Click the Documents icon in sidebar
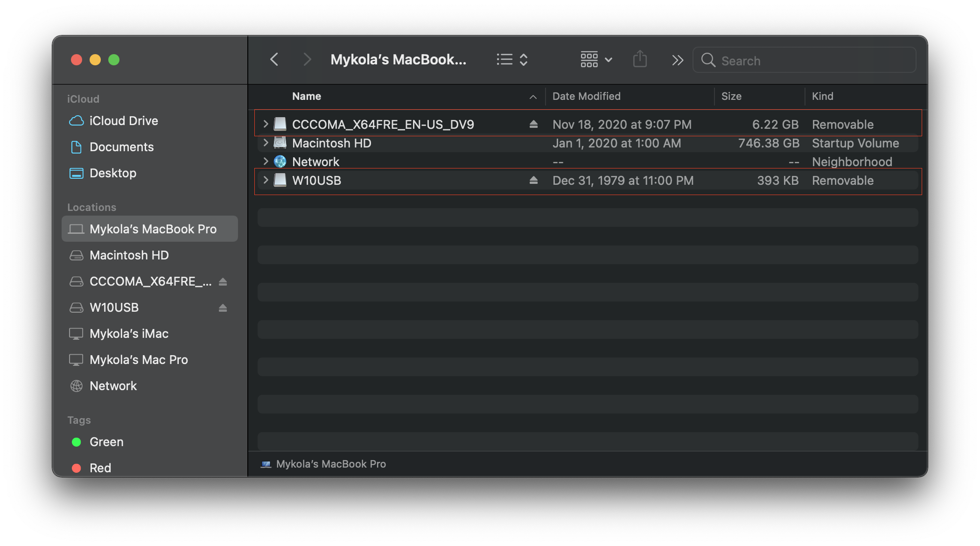 76,147
